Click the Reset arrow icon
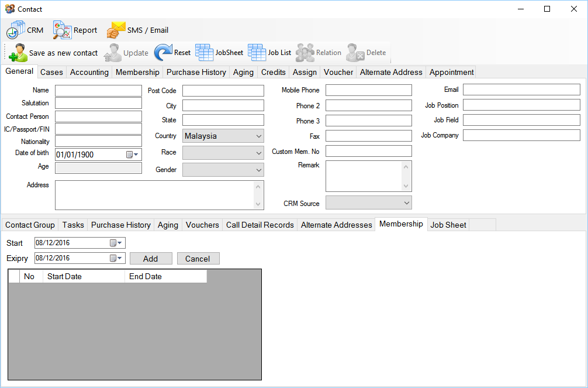Image resolution: width=588 pixels, height=388 pixels. pos(163,53)
